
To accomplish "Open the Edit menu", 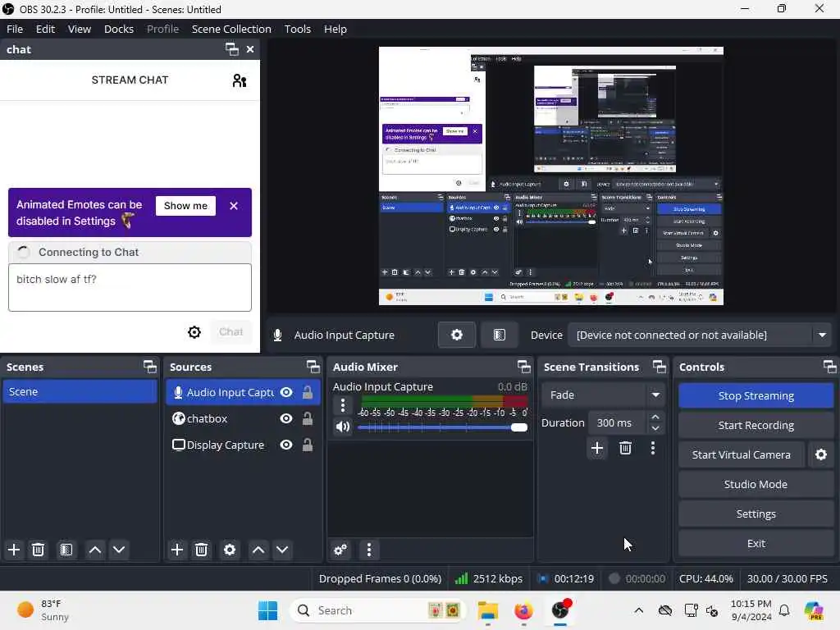I will 45,29.
